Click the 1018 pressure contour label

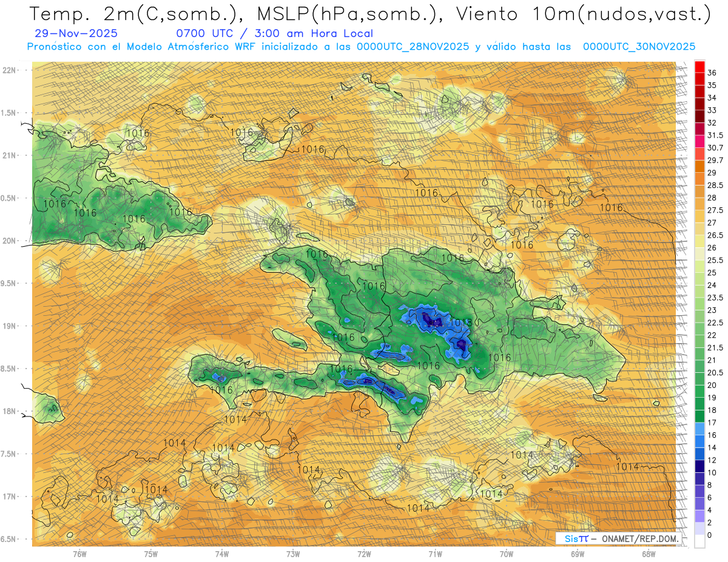[x=460, y=323]
